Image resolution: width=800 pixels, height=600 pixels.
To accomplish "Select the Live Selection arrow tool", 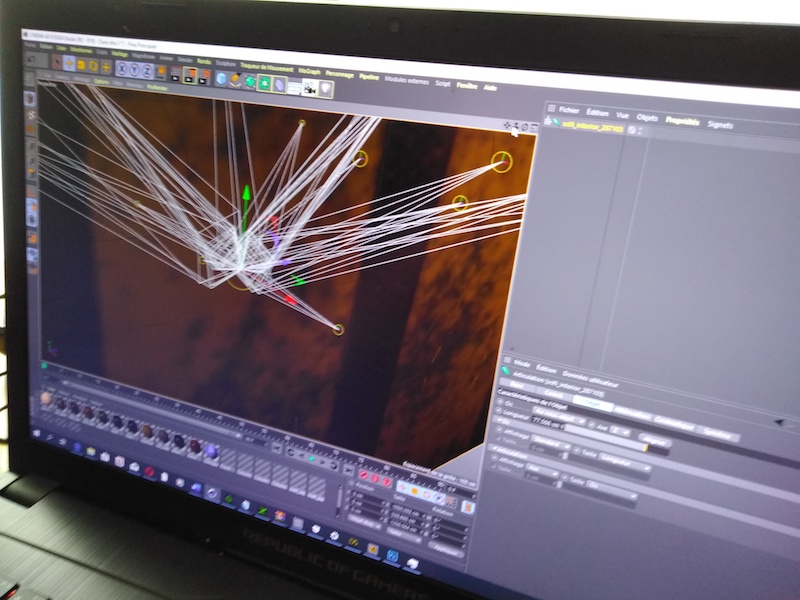I will [56, 62].
